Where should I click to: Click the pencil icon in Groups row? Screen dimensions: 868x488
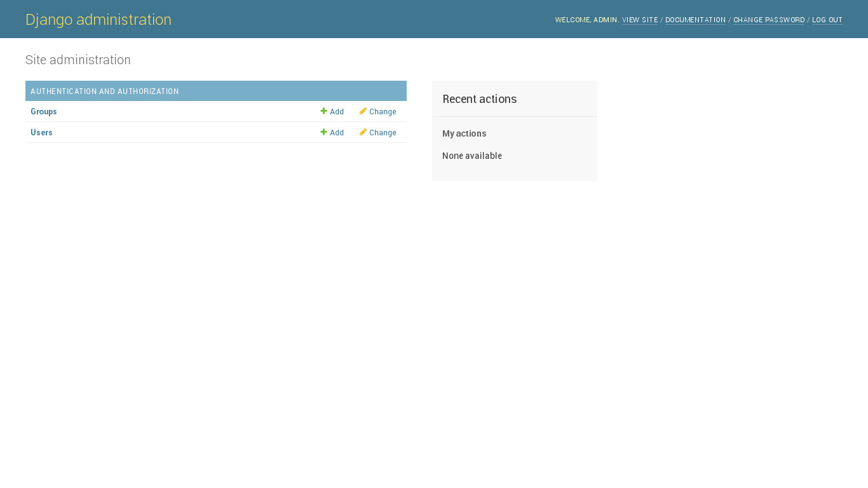[x=363, y=111]
